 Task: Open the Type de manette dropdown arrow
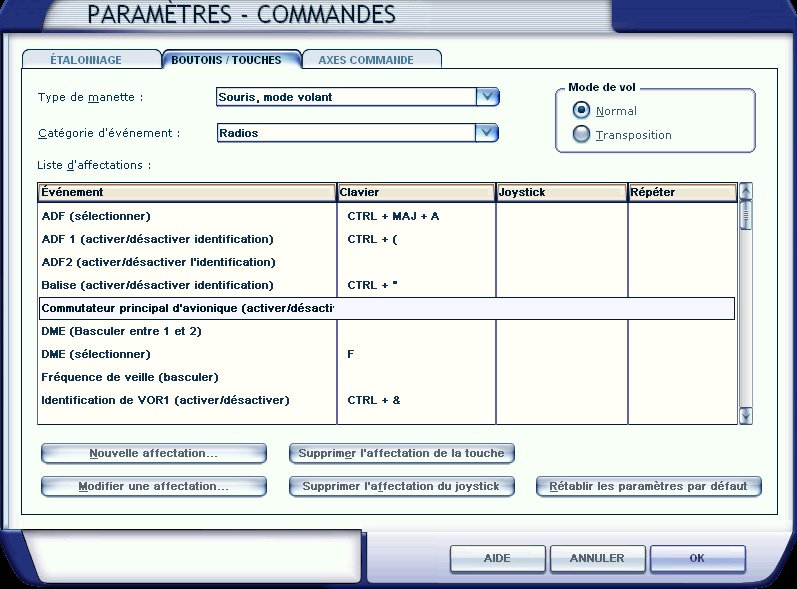click(x=487, y=97)
